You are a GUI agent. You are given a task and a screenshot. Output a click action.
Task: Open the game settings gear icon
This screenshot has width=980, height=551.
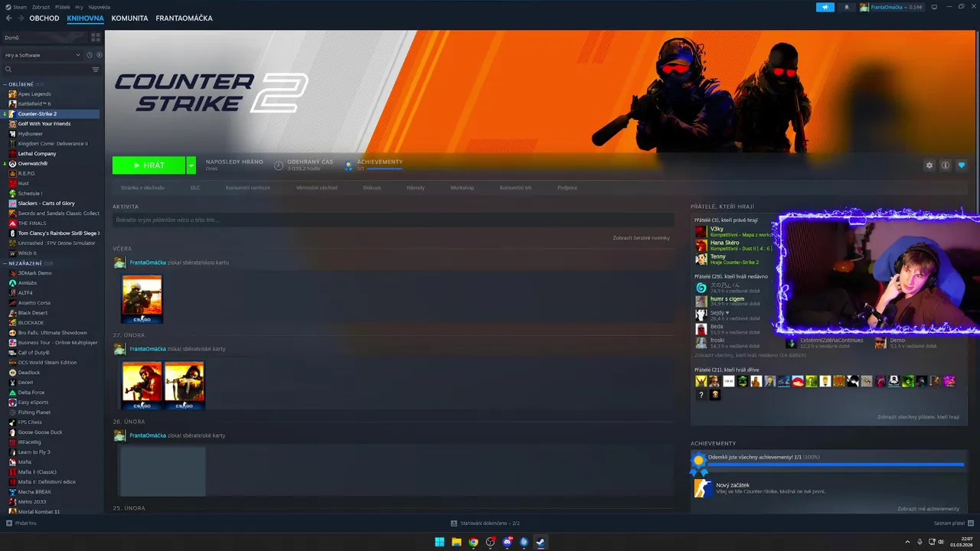pyautogui.click(x=929, y=165)
